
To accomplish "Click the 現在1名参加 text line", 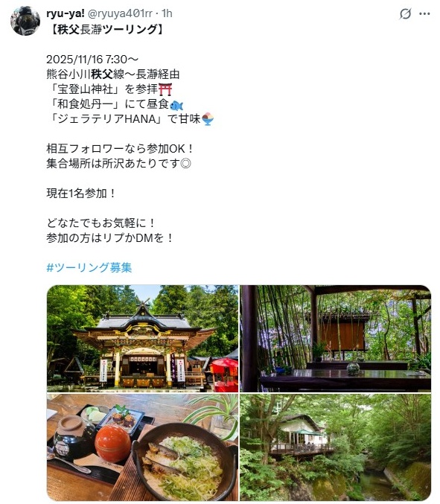I will (x=80, y=193).
